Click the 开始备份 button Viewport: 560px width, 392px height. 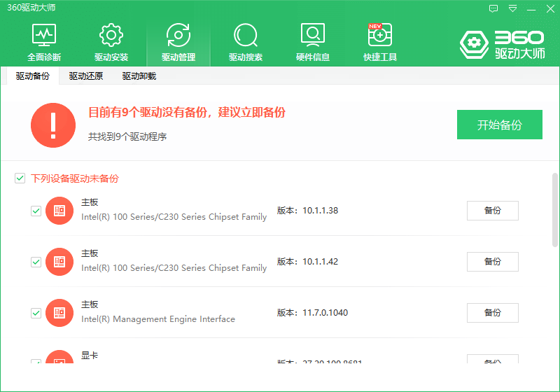point(500,125)
